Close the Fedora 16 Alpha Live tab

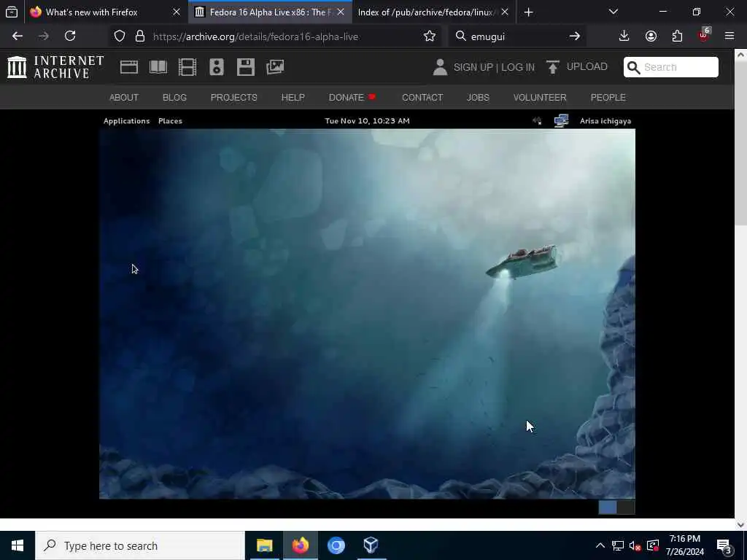pyautogui.click(x=341, y=12)
